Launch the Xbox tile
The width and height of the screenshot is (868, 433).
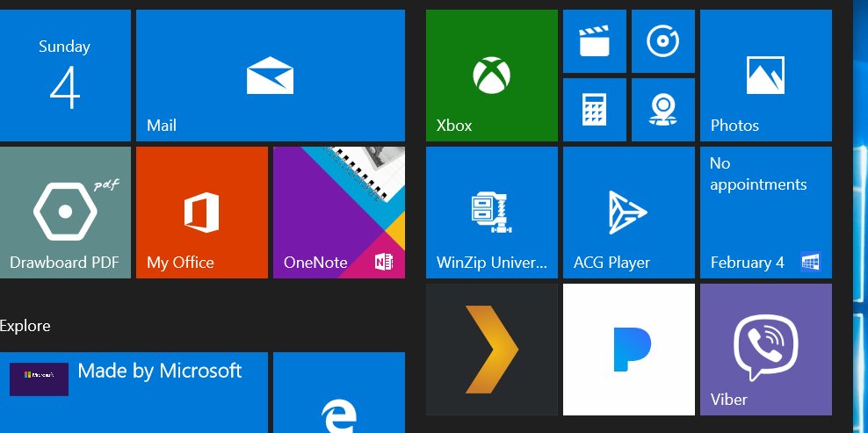click(492, 76)
